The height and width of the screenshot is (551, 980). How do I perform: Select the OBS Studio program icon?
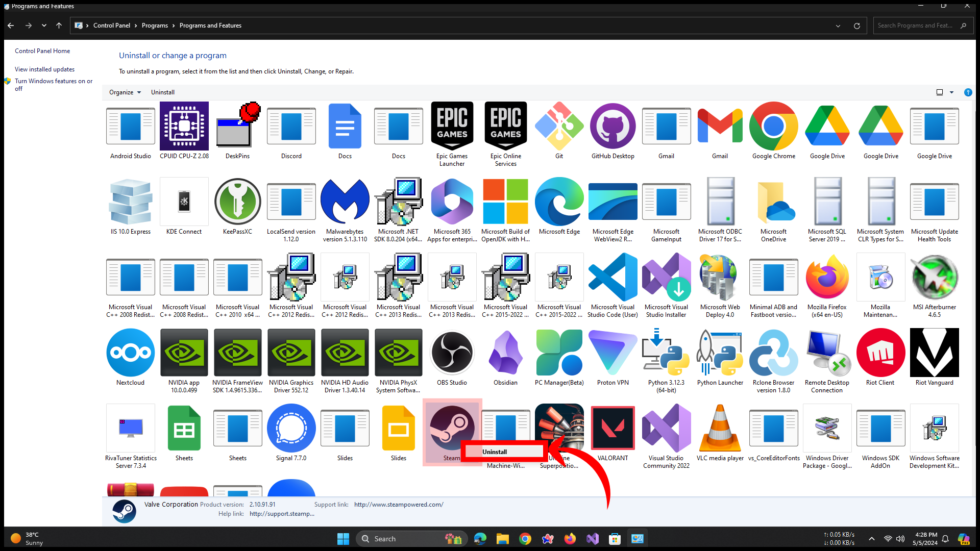[x=452, y=353]
